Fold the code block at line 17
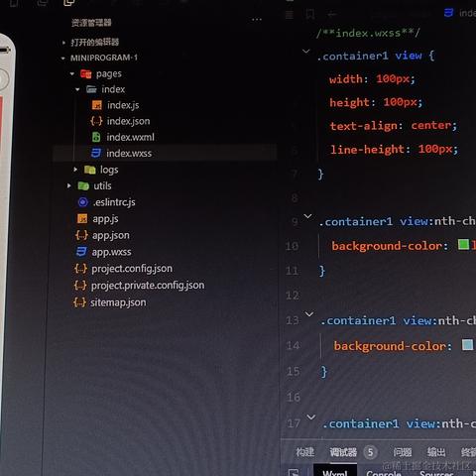This screenshot has height=476, width=476. (311, 416)
